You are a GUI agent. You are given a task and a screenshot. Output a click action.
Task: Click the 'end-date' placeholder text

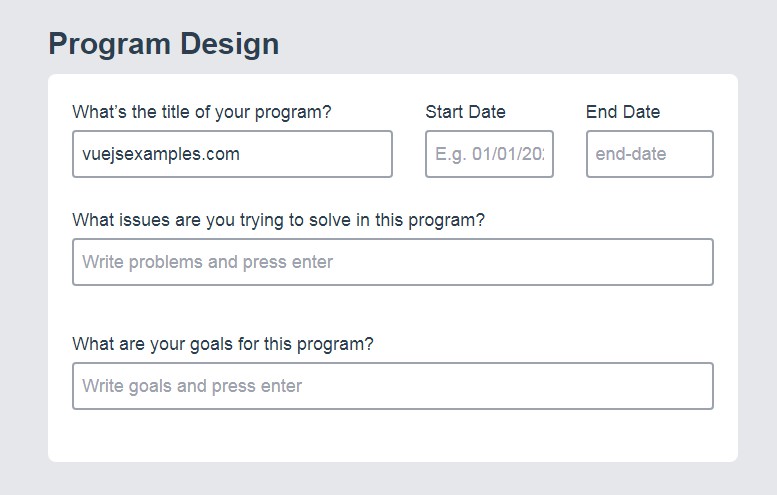tap(630, 155)
